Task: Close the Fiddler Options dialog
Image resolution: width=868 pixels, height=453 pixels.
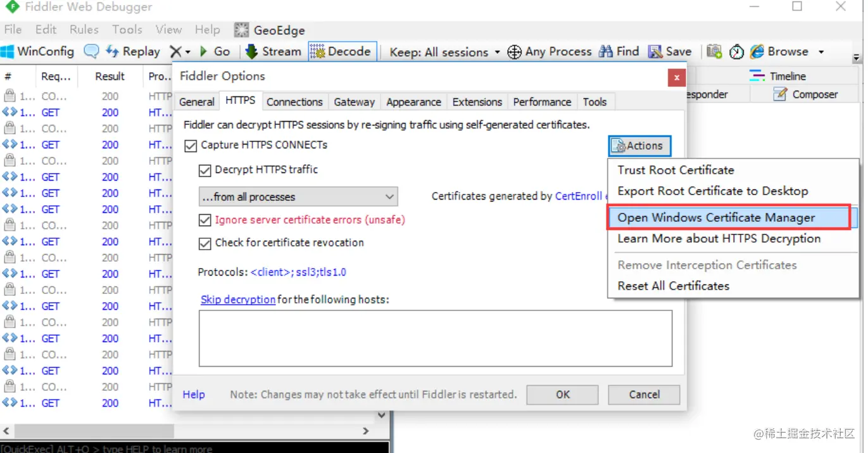Action: [677, 78]
